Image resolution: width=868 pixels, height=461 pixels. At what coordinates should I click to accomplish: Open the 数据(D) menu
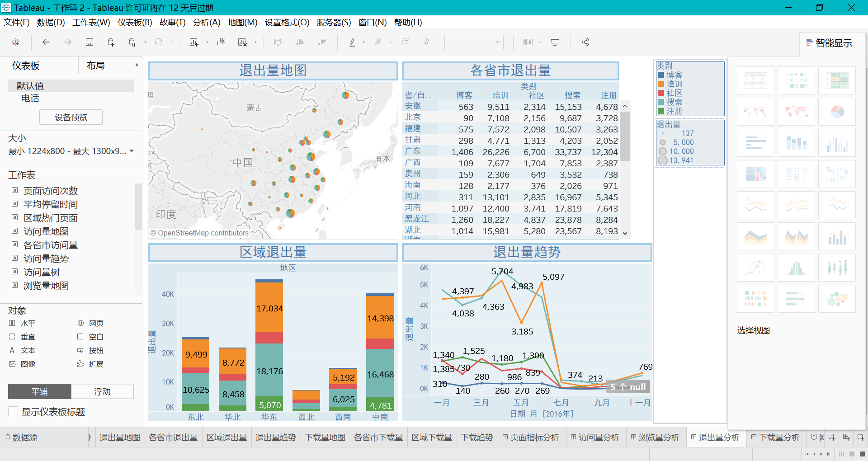click(x=51, y=22)
